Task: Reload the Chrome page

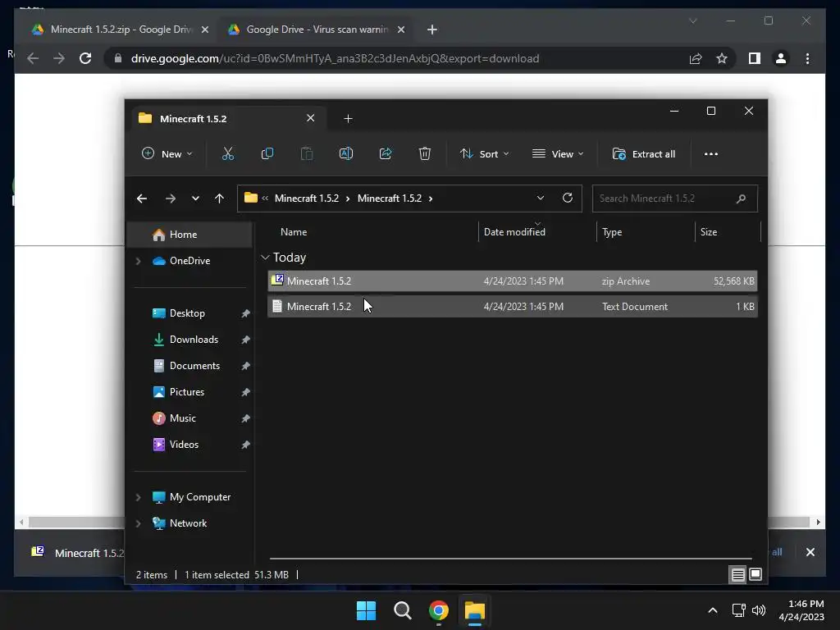Action: 85,58
